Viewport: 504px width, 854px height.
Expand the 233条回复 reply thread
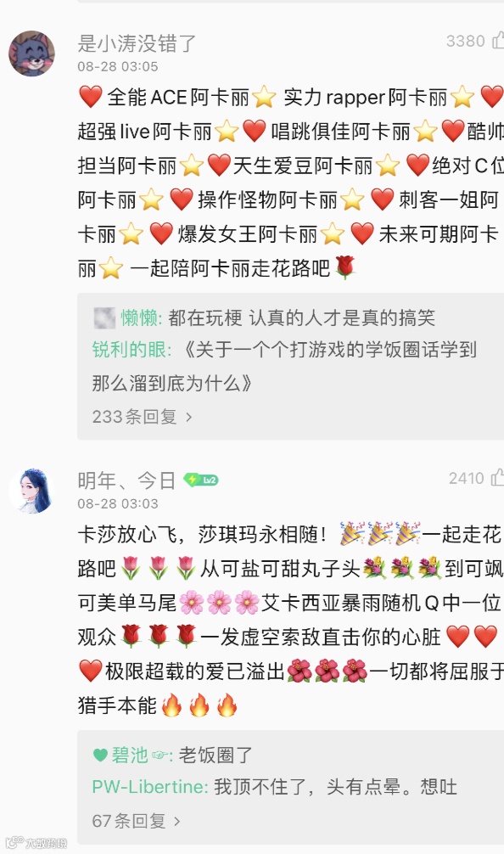point(142,417)
